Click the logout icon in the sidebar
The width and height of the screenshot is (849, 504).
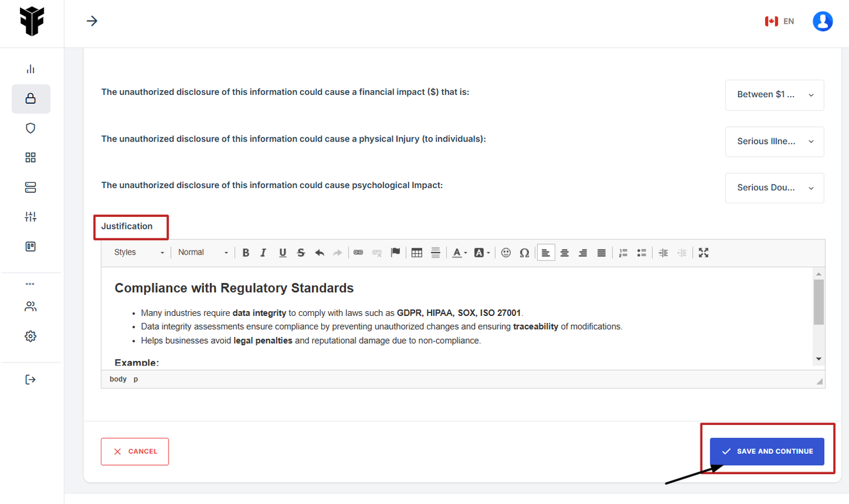(x=31, y=380)
